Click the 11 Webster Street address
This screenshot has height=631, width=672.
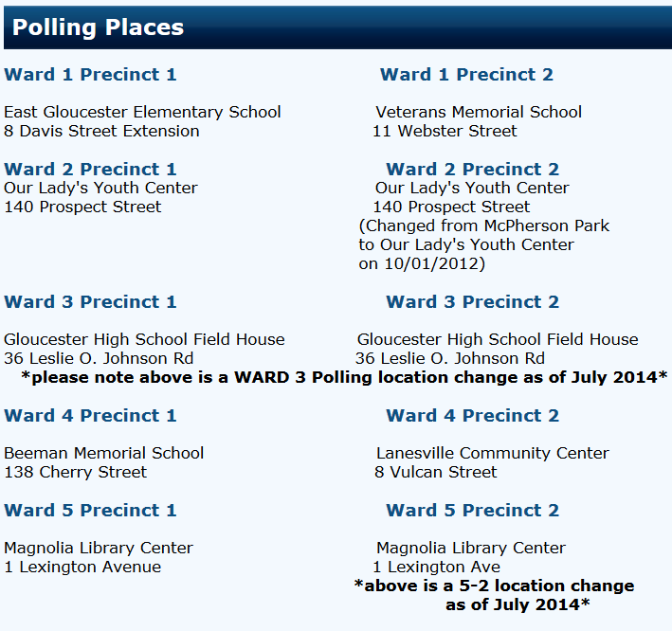(445, 131)
